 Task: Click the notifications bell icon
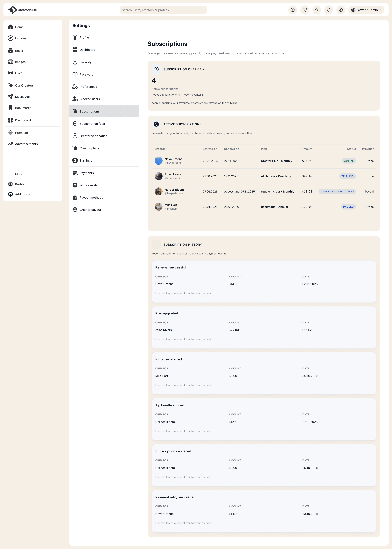point(329,10)
